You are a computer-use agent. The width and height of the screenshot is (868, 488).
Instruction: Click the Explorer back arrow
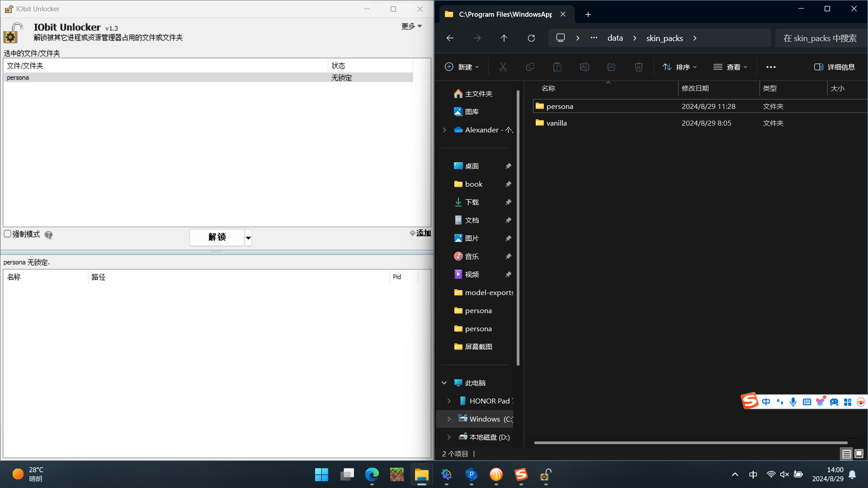click(x=450, y=38)
